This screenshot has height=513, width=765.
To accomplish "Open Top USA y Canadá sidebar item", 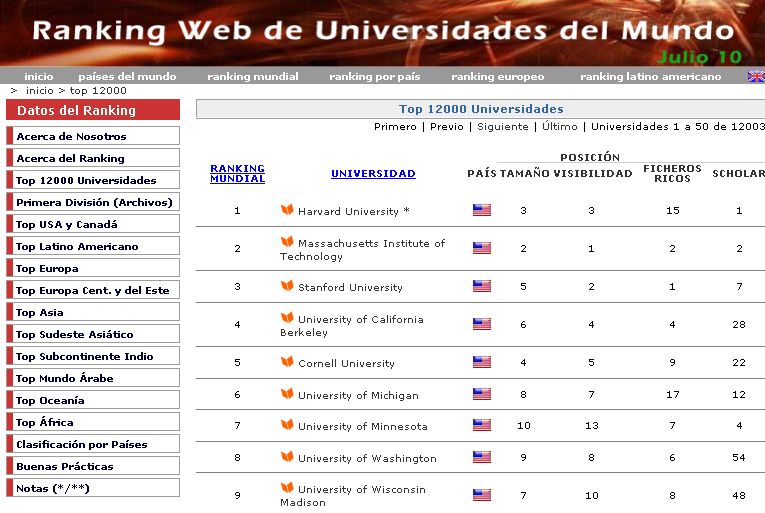I will click(x=93, y=224).
